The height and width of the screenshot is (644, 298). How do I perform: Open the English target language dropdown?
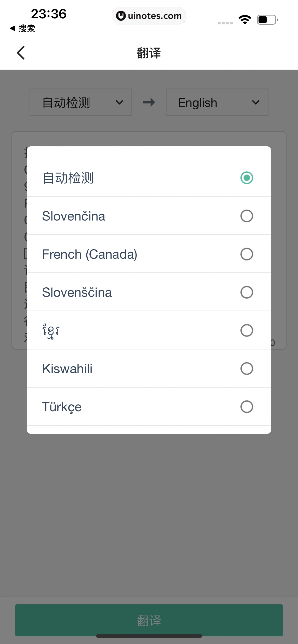(217, 103)
